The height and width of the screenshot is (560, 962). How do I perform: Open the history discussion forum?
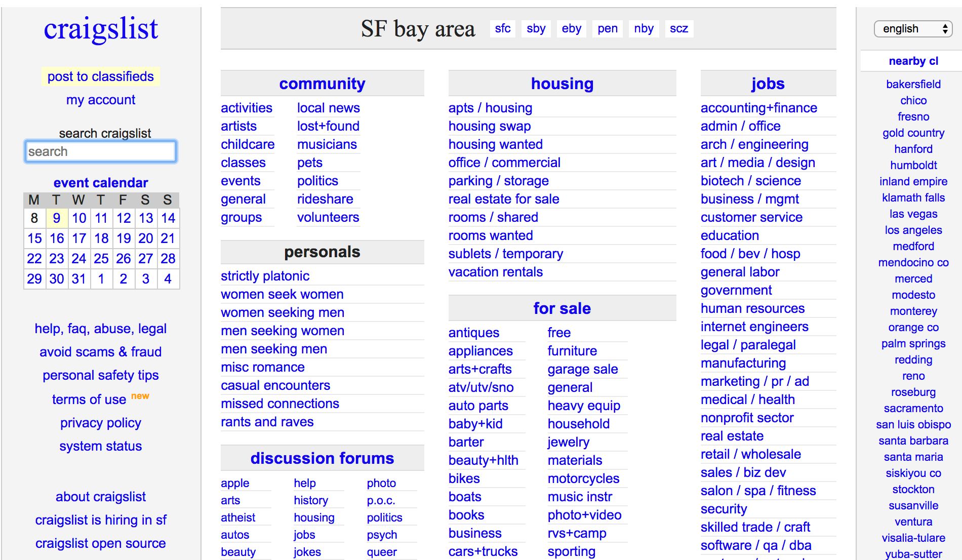click(x=311, y=500)
